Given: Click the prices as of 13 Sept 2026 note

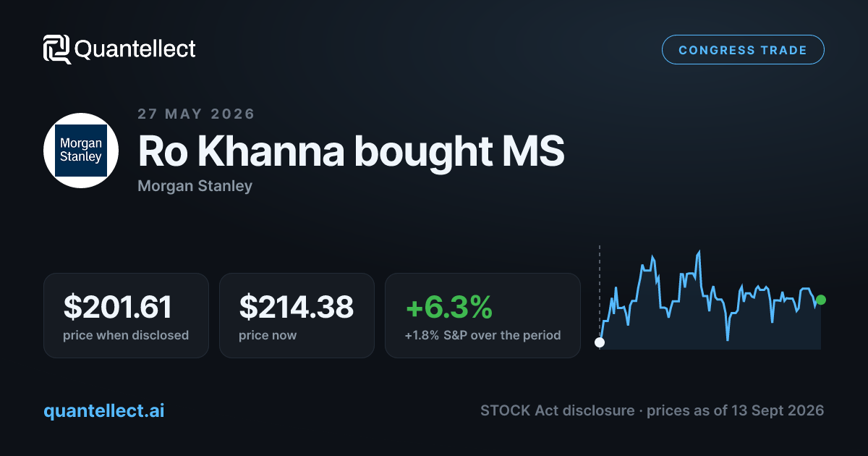Looking at the screenshot, I should pyautogui.click(x=735, y=410).
